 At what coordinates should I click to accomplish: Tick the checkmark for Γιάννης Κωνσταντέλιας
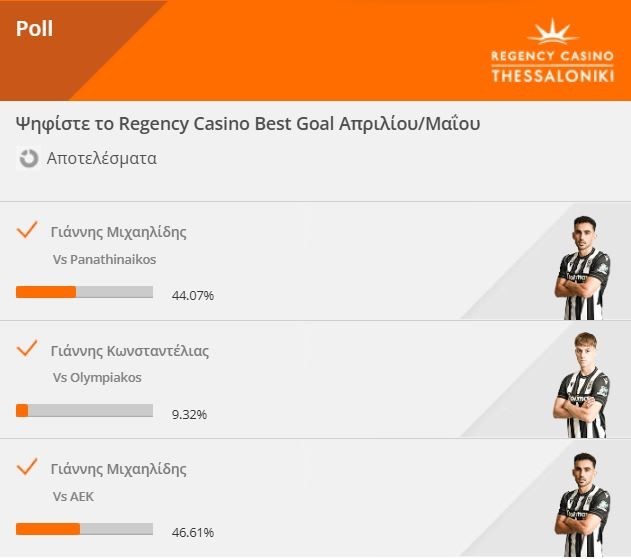28,349
